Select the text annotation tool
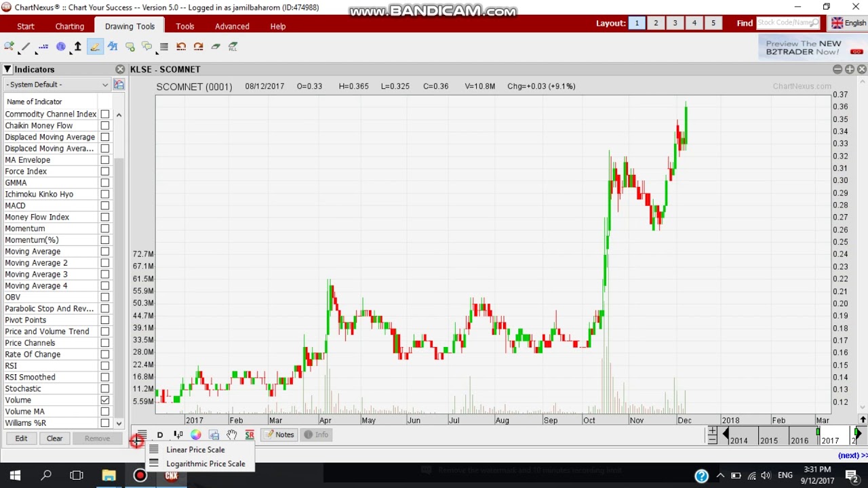 (x=113, y=47)
